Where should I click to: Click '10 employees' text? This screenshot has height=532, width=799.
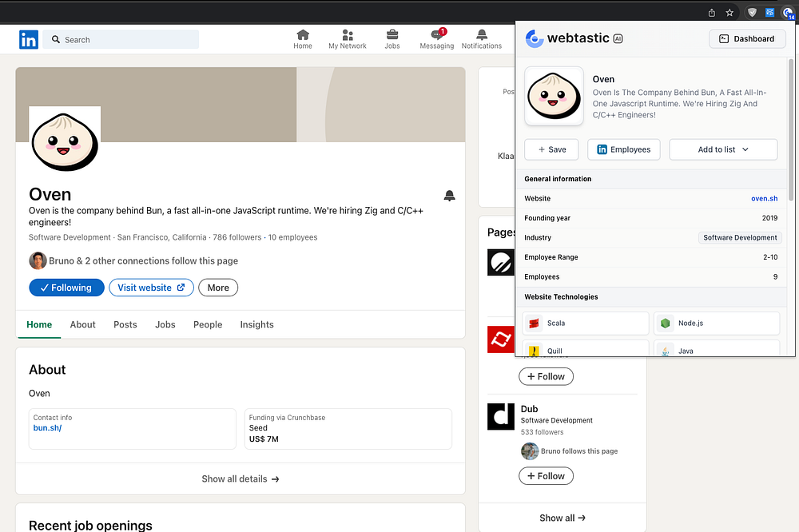coord(292,237)
